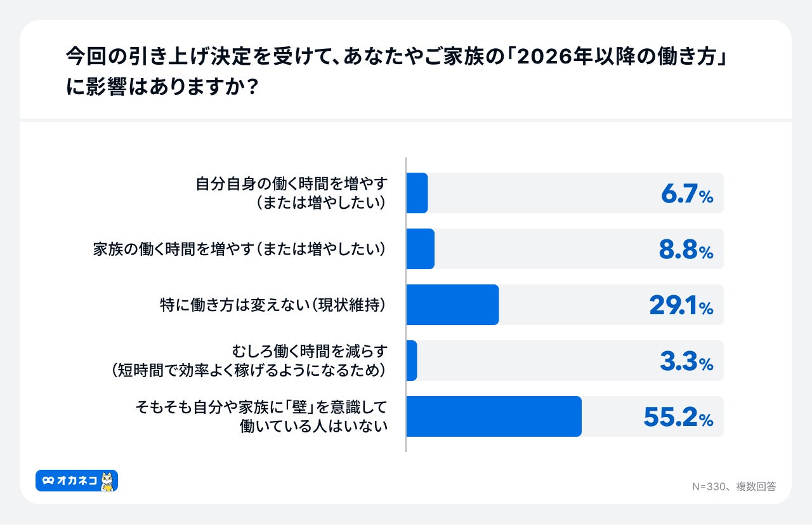Click the 6.7% value text
Image resolution: width=812 pixels, height=525 pixels.
(x=687, y=194)
